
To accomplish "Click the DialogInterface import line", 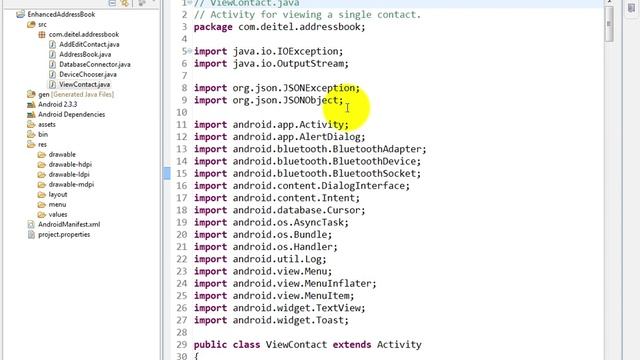I will pos(302,186).
